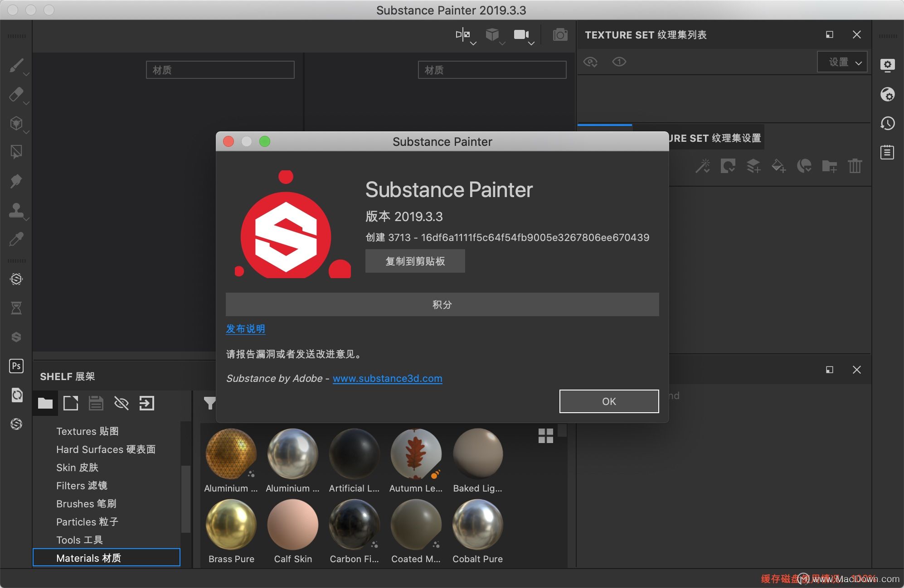The height and width of the screenshot is (588, 904).
Task: Toggle the shelf grid view icon
Action: (x=546, y=436)
